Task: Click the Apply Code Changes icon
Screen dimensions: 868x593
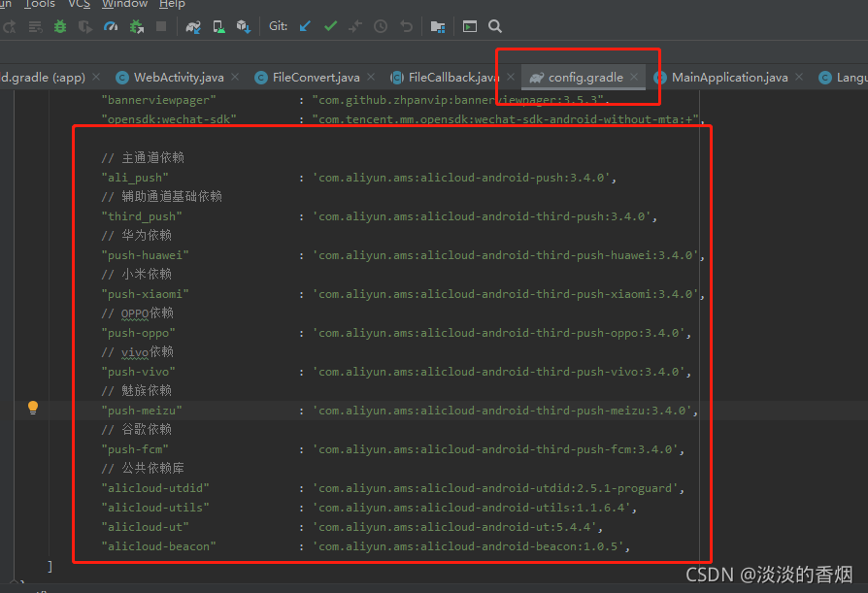Action: coord(35,26)
